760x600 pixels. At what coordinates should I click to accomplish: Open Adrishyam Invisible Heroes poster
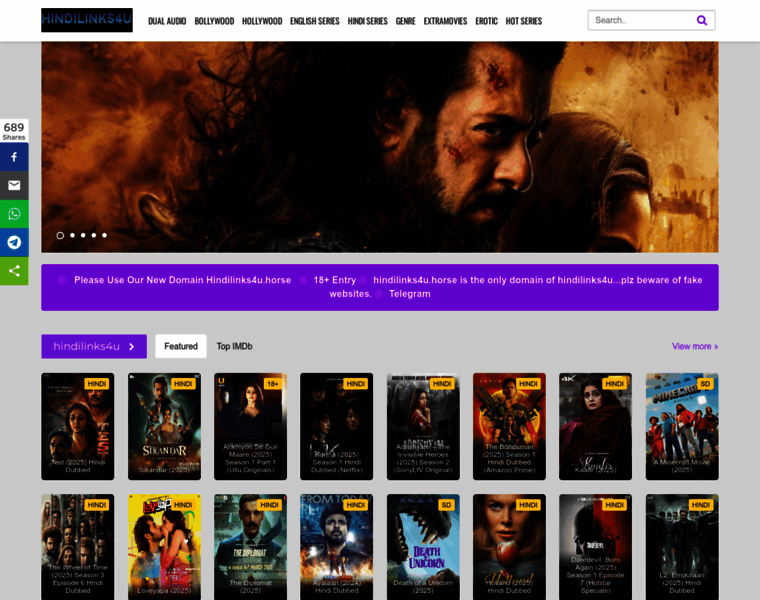[x=423, y=426]
